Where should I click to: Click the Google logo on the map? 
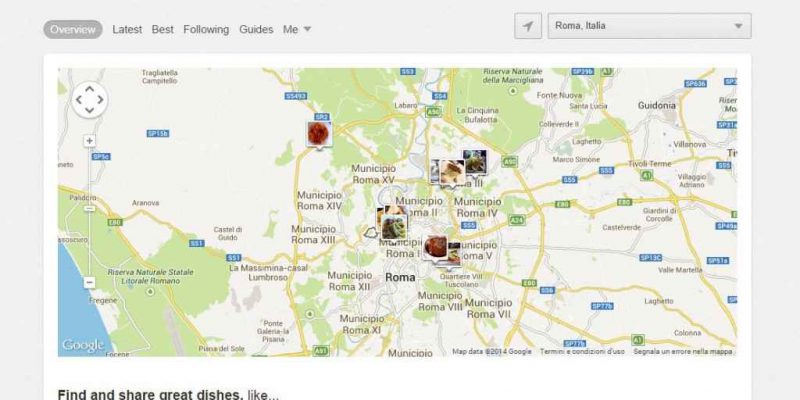pos(82,345)
